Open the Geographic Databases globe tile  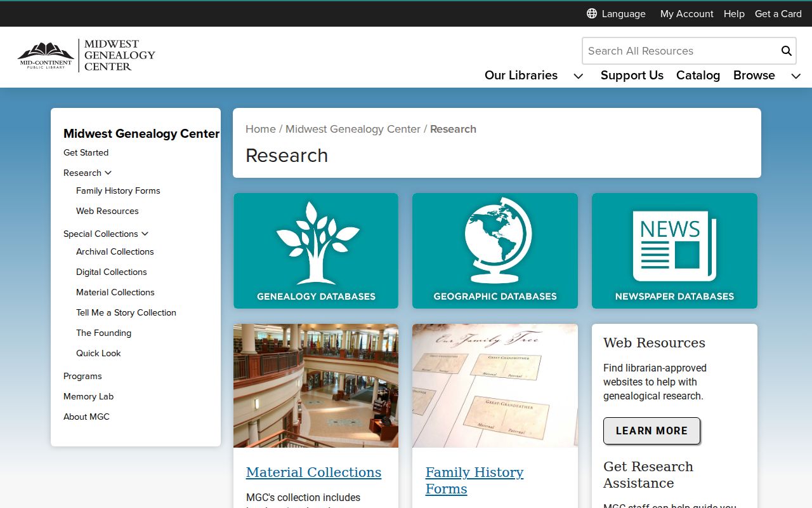[495, 251]
